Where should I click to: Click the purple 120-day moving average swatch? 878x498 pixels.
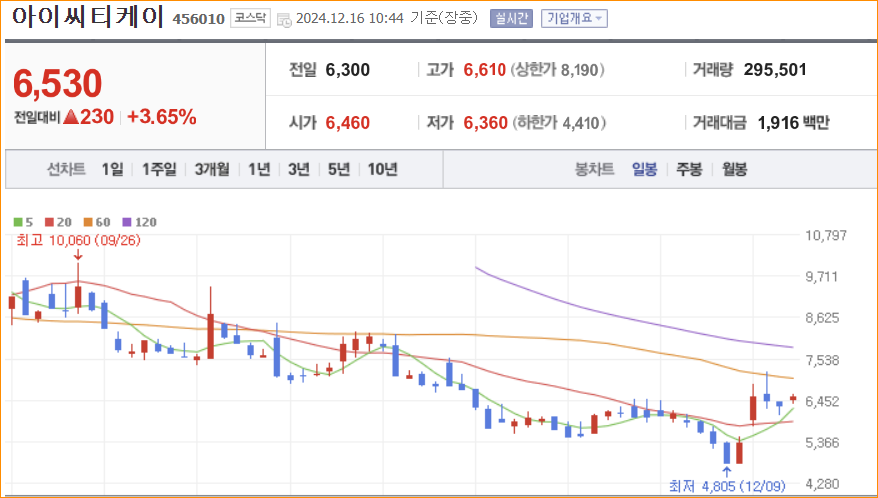[127, 222]
